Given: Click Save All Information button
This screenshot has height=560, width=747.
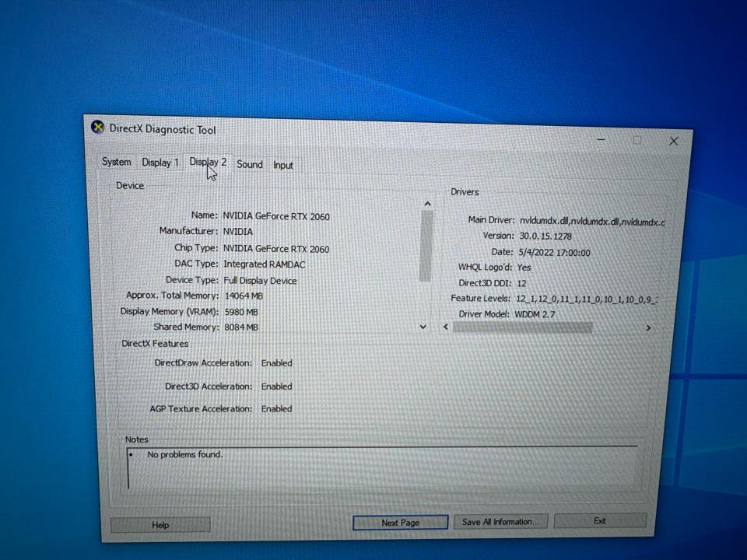Looking at the screenshot, I should point(500,521).
